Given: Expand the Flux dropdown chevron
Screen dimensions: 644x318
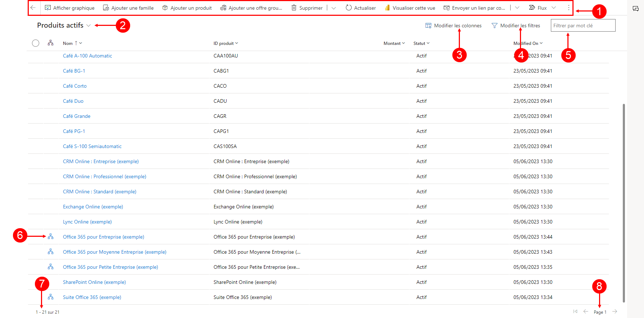Looking at the screenshot, I should (554, 8).
